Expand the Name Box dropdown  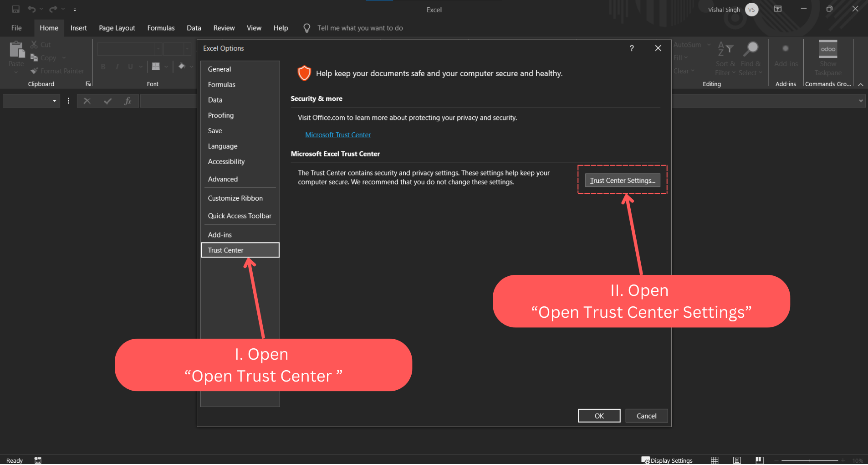54,101
